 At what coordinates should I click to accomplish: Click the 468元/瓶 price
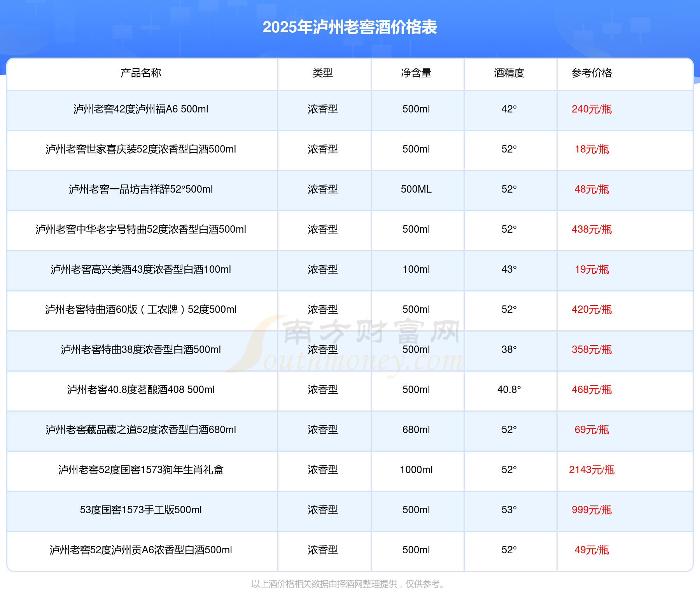pos(592,389)
